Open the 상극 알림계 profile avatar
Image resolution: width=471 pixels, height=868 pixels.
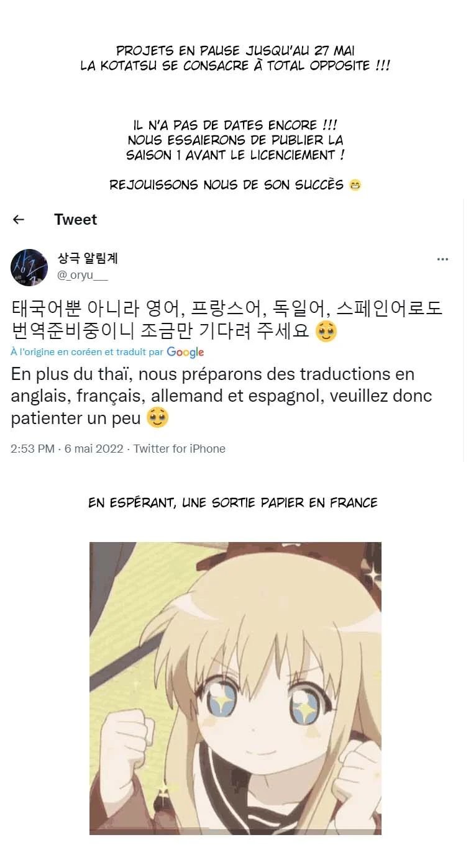(29, 268)
